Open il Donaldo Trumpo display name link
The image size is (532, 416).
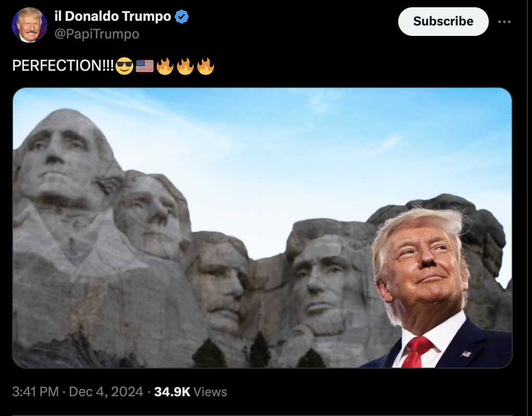click(x=112, y=16)
